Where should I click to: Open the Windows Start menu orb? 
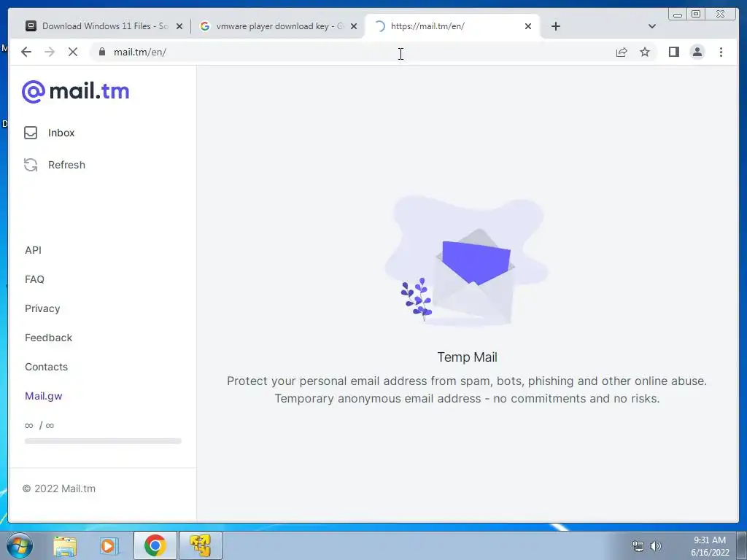(x=19, y=545)
